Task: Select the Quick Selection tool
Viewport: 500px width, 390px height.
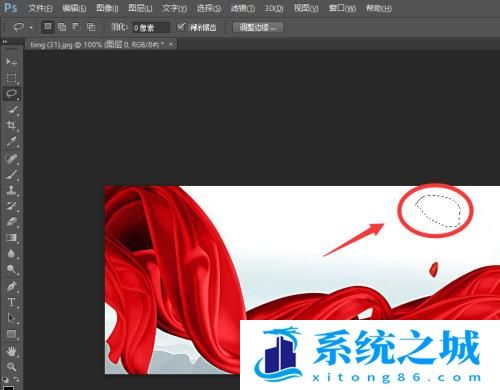Action: [11, 110]
